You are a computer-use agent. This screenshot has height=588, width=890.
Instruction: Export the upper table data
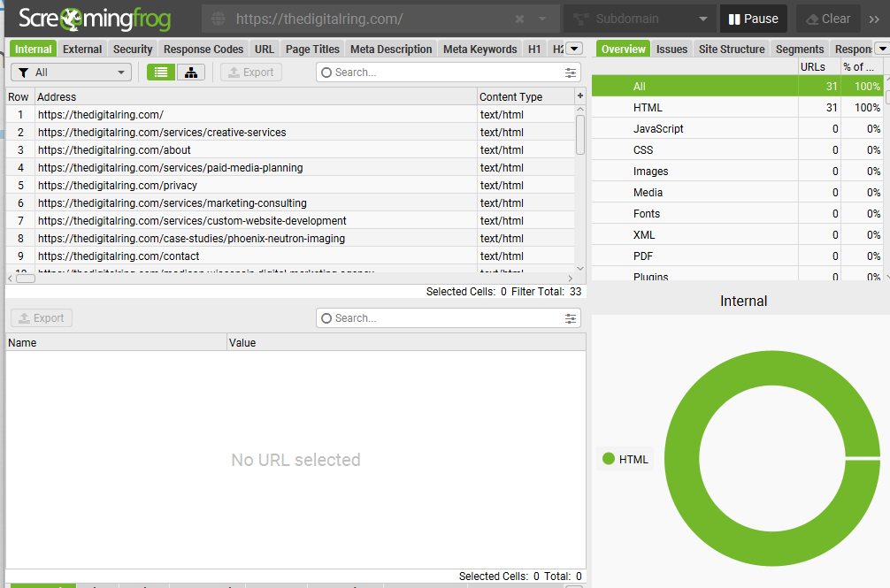(251, 73)
